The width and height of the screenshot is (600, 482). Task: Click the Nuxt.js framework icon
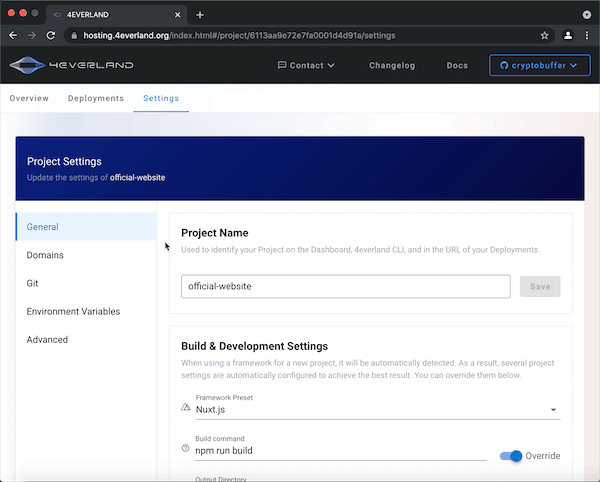186,407
